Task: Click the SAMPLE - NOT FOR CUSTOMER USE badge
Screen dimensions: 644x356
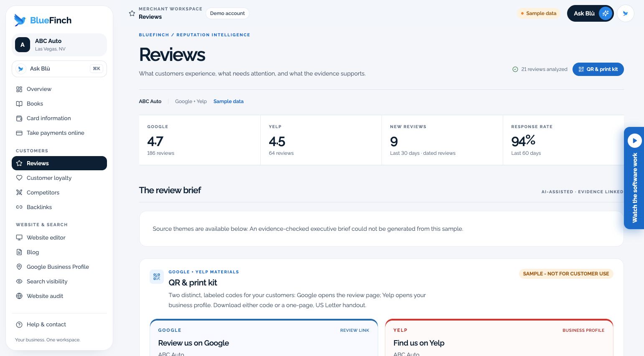Action: [566, 274]
